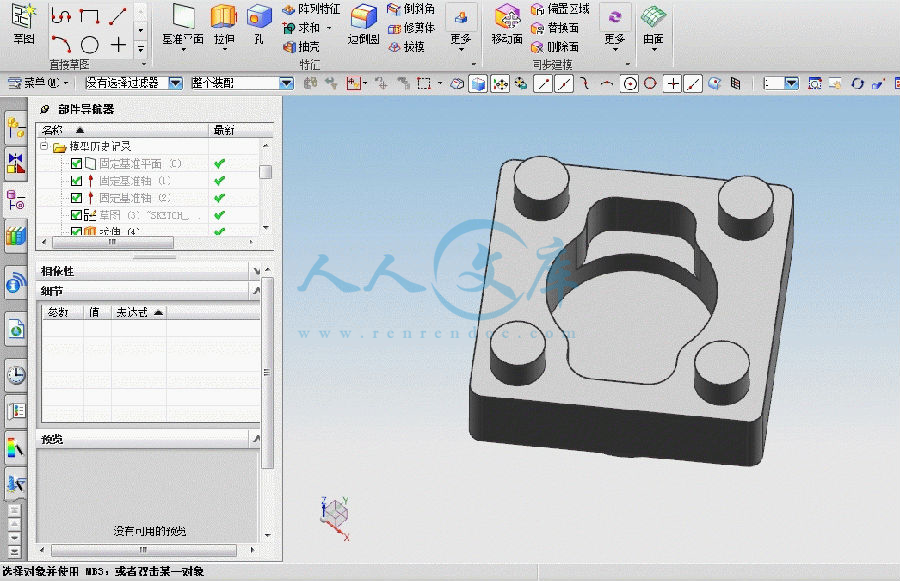The image size is (900, 581).
Task: Collapse the 细节 panel section
Action: point(256,291)
